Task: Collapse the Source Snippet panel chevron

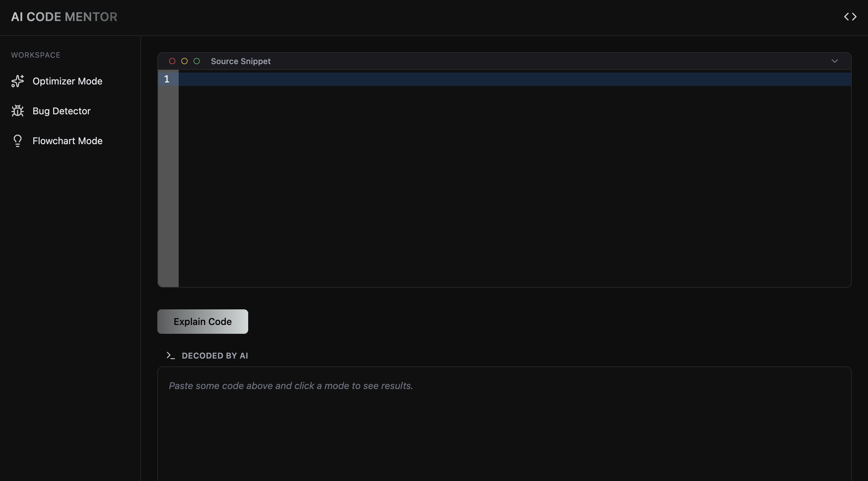Action: tap(834, 61)
